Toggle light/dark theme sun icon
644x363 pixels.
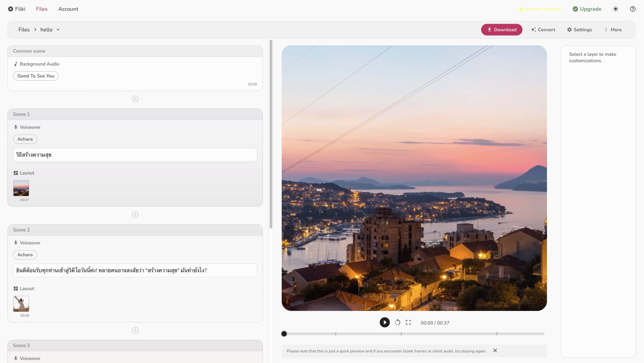coord(615,9)
